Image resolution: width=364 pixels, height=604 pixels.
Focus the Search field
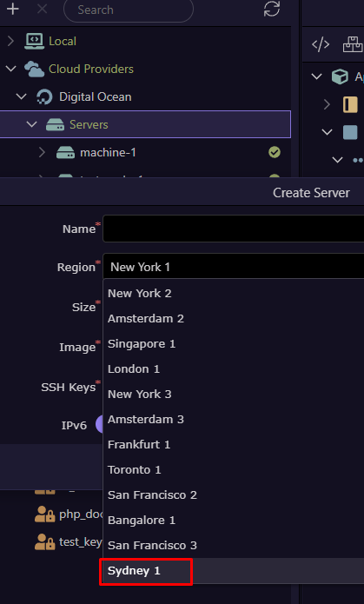(129, 10)
